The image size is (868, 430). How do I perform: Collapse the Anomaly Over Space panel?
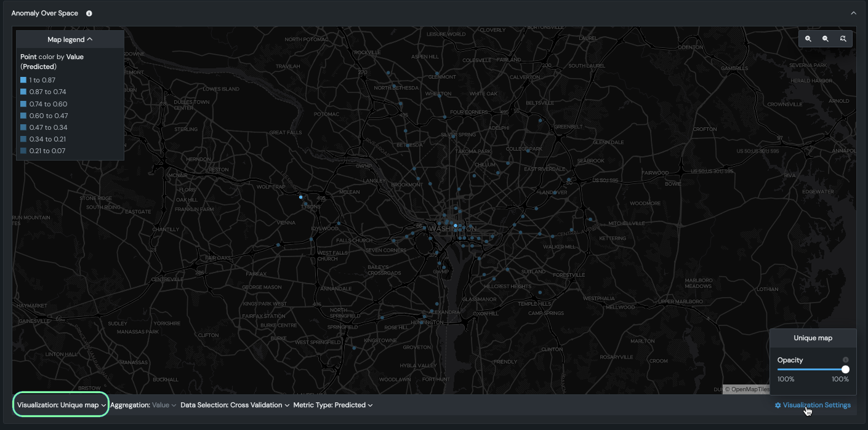853,13
